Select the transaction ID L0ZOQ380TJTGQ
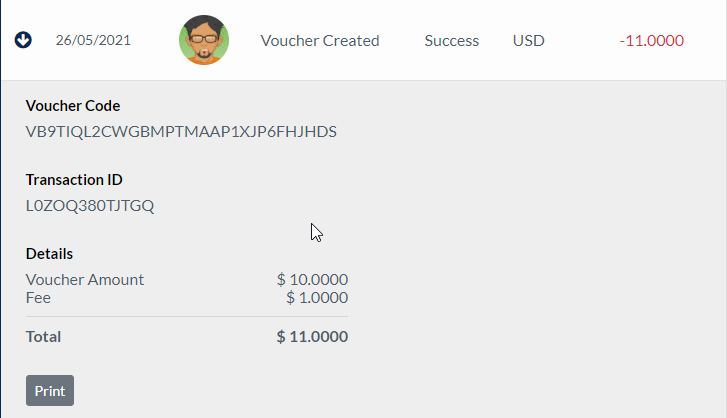 coord(90,206)
